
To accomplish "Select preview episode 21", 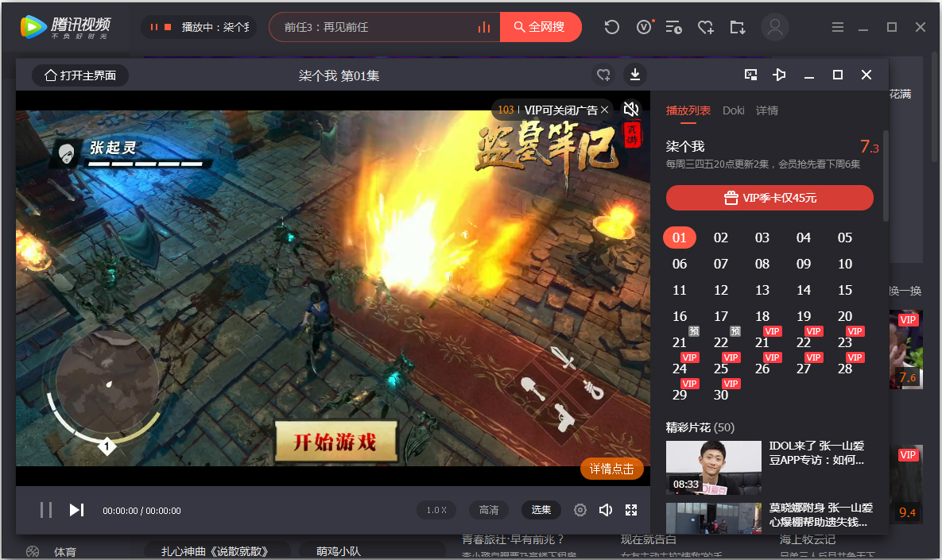I will 680,342.
